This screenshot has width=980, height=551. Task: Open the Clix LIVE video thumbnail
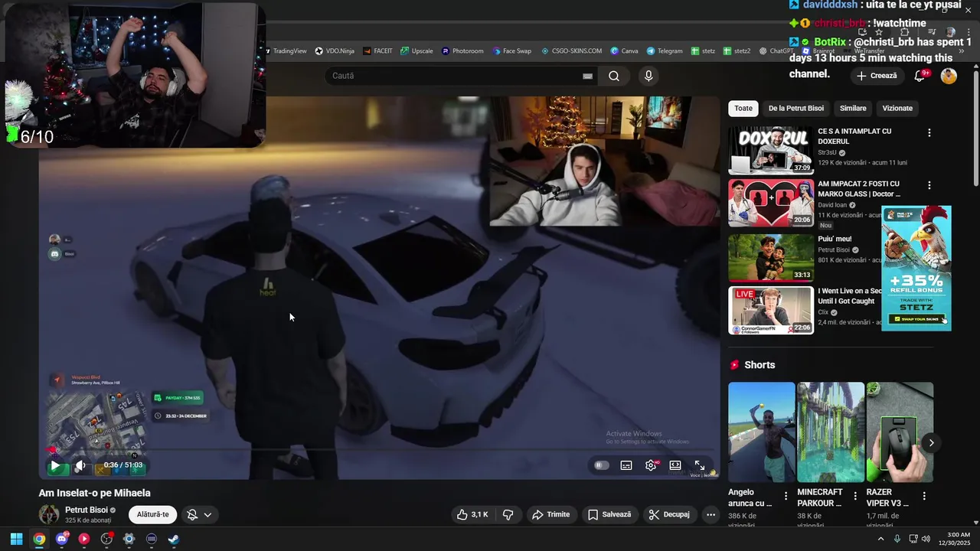(771, 310)
